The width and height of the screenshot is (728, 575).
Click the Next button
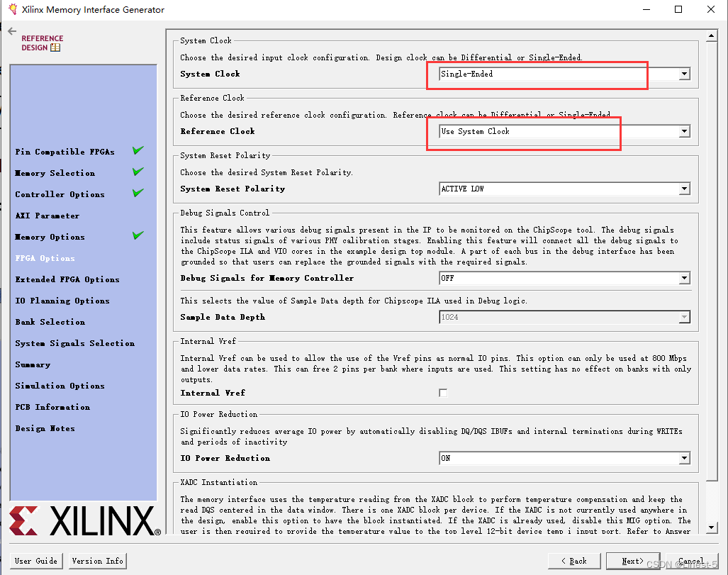click(633, 561)
